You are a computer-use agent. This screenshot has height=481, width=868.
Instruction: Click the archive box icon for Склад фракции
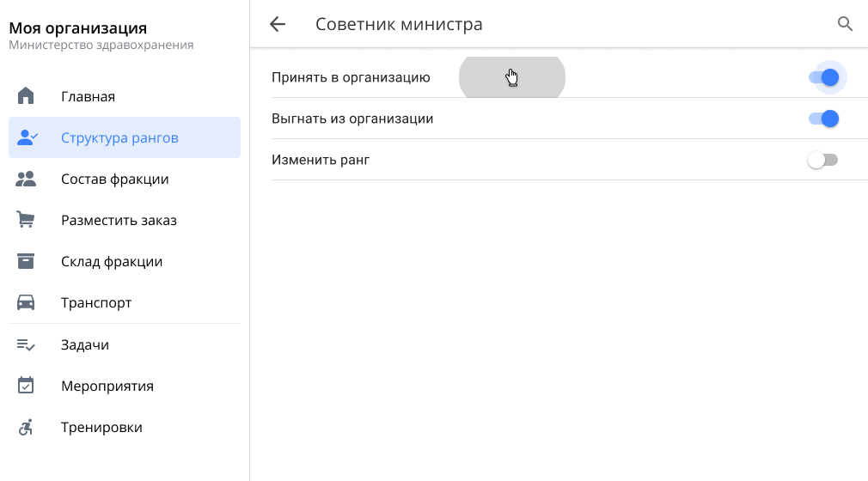click(26, 261)
